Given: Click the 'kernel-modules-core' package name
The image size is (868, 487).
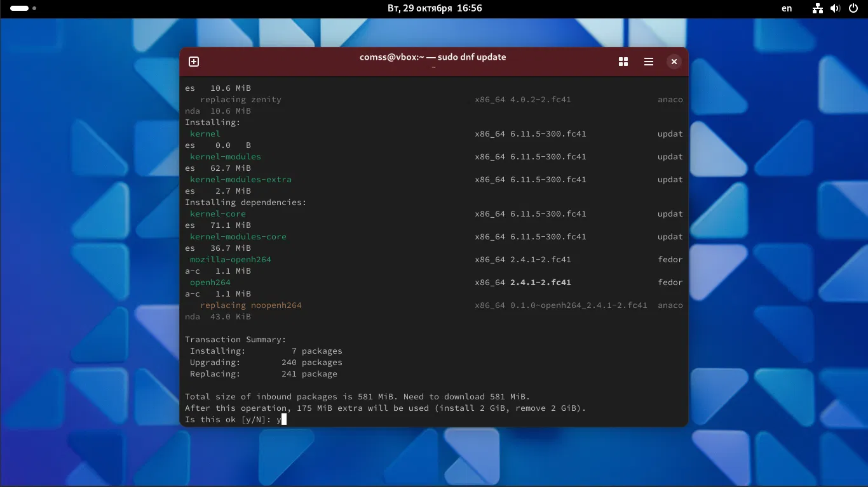Looking at the screenshot, I should click(x=238, y=237).
